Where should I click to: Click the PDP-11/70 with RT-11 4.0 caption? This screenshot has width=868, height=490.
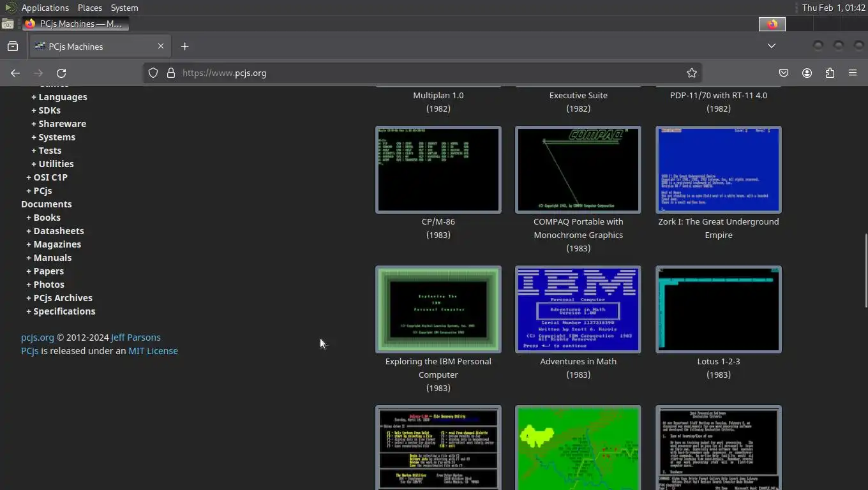[719, 95]
